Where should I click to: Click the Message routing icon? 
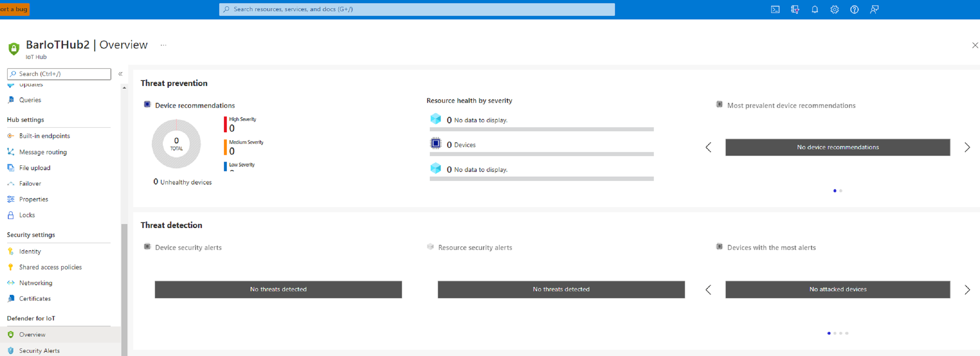[11, 152]
